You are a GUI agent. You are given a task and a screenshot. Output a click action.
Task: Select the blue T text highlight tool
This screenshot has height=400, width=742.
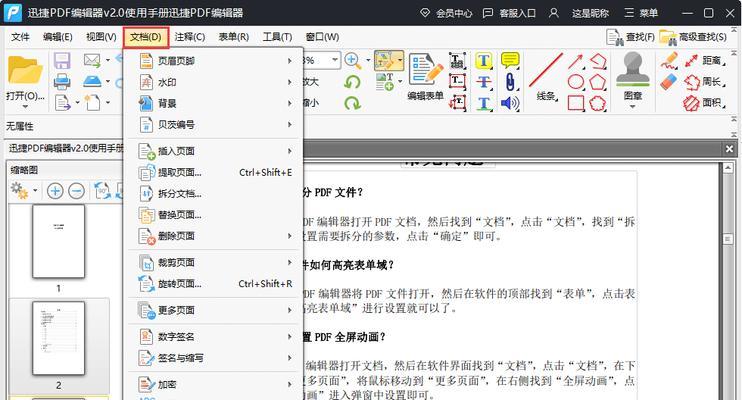click(x=483, y=61)
